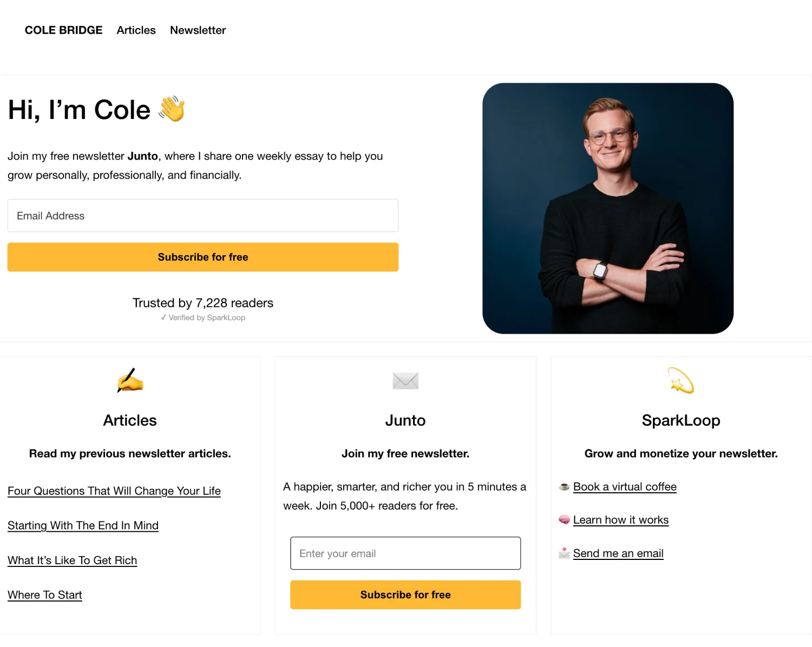Screen dimensions: 812x647
Task: Go to COLE BRIDGE home logo
Action: click(x=63, y=30)
